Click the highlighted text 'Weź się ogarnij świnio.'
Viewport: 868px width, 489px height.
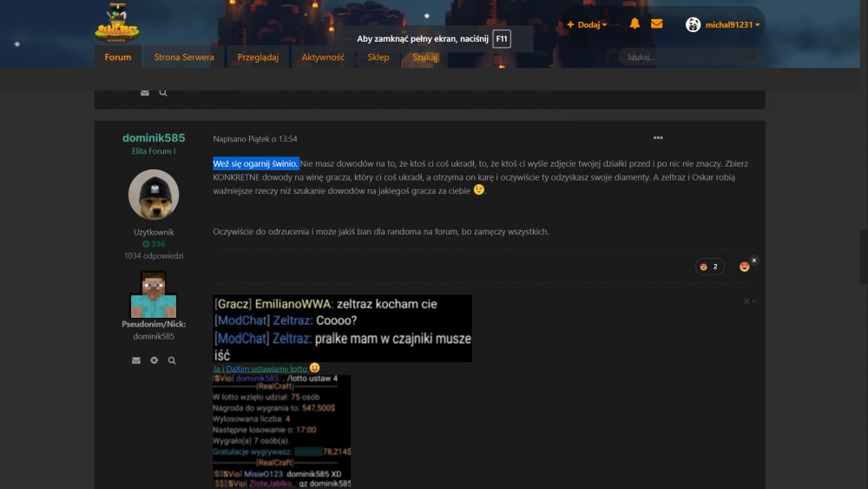(x=256, y=163)
